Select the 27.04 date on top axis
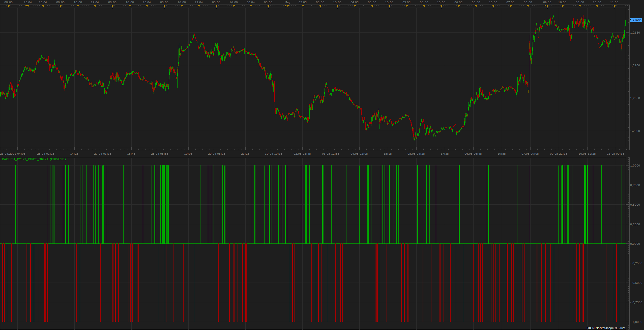Viewport: 644px width, 330px height. pos(95,2)
